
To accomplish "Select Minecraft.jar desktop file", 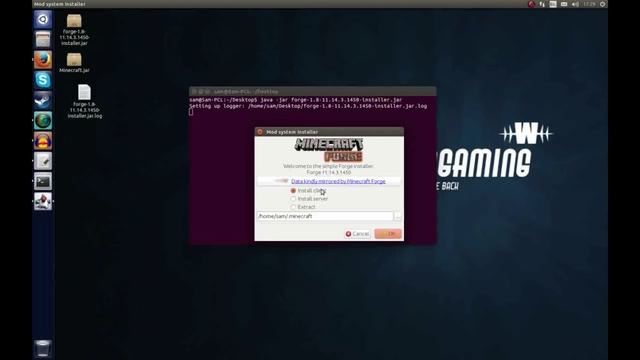I will pos(74,63).
